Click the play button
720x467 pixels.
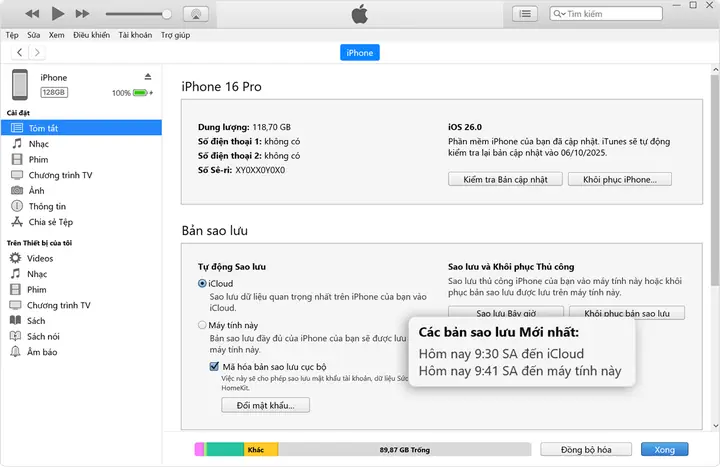click(x=57, y=14)
